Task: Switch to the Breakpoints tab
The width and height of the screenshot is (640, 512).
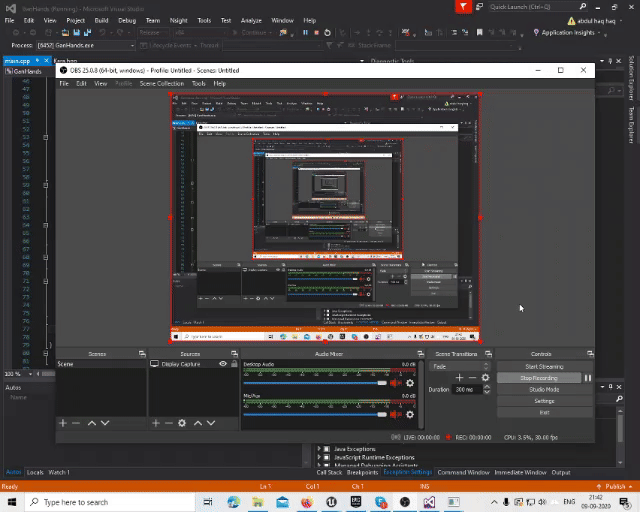Action: click(x=363, y=472)
